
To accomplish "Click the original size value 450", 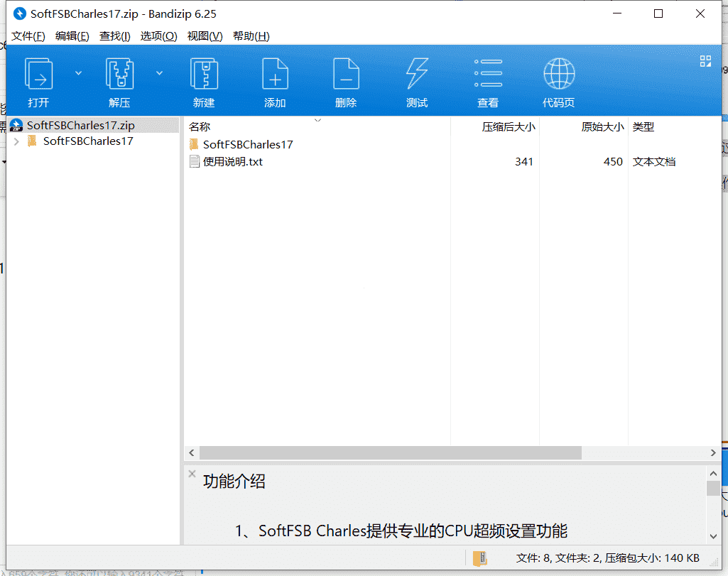I will (613, 161).
